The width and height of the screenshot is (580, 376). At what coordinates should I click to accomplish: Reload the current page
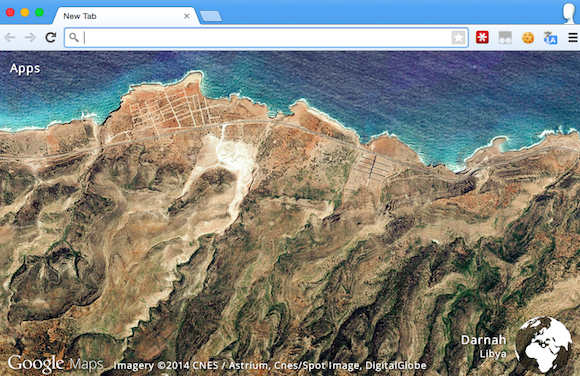51,37
